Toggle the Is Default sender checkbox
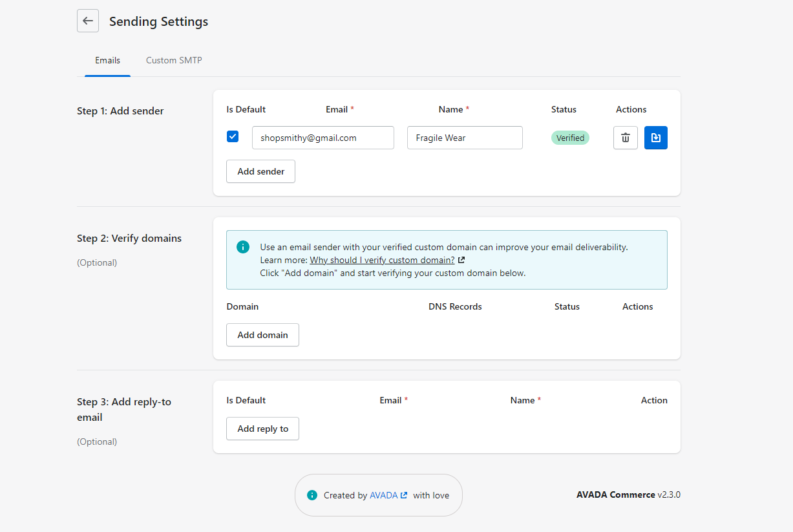 pyautogui.click(x=233, y=136)
